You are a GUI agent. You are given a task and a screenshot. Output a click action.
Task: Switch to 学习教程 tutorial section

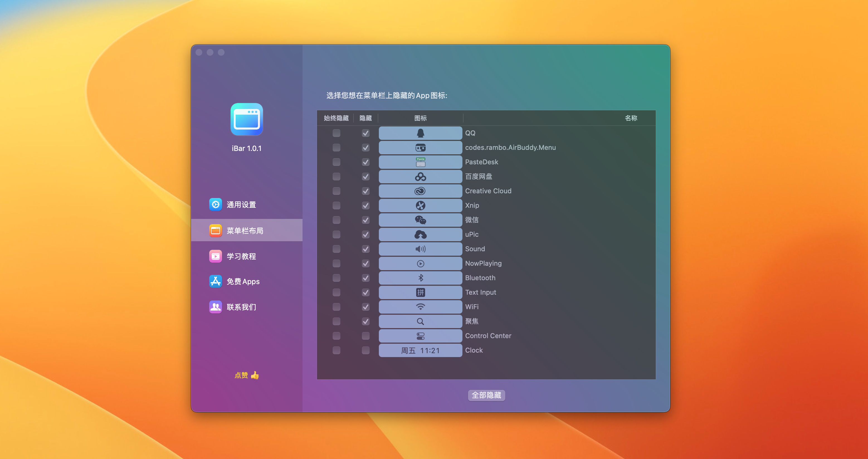point(241,256)
